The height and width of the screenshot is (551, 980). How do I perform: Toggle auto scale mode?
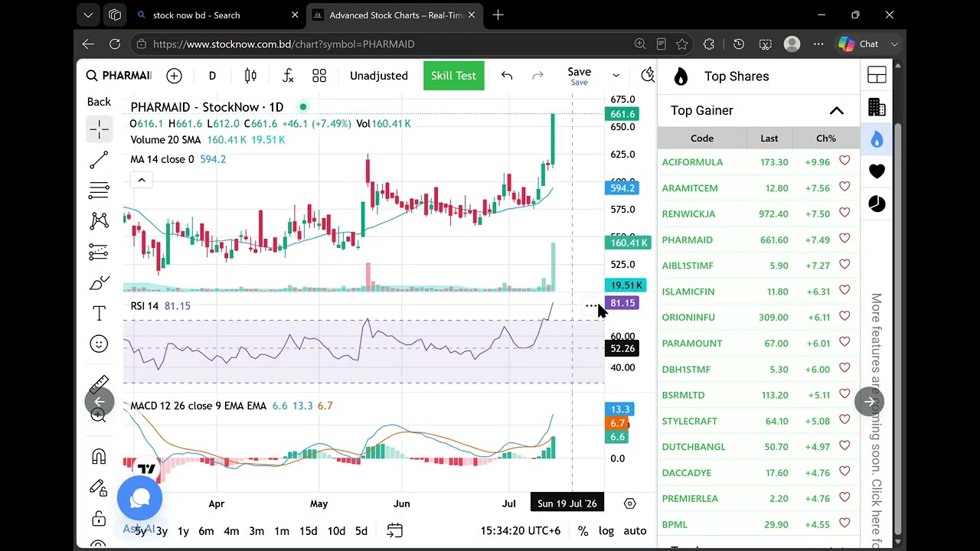pos(635,530)
